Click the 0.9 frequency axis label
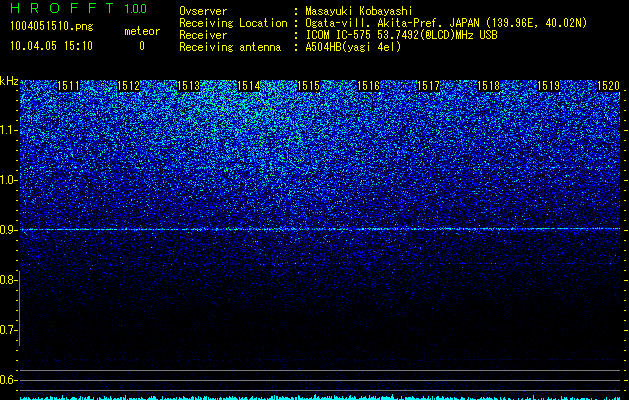This screenshot has height=400, width=629. pyautogui.click(x=7, y=230)
